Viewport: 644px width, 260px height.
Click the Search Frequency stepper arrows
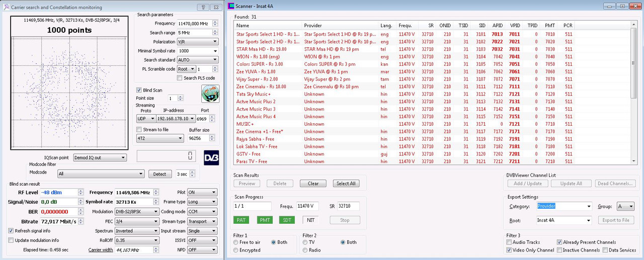[215, 24]
